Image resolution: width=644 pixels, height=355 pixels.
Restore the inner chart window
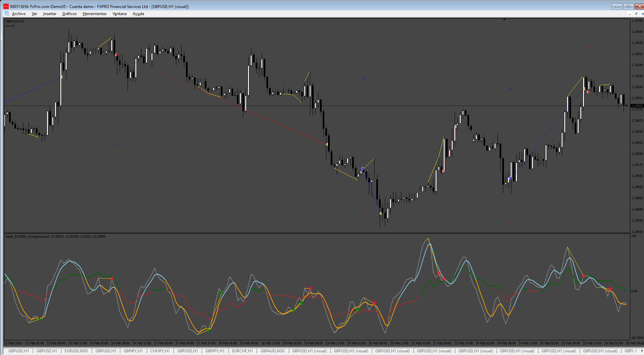point(636,14)
